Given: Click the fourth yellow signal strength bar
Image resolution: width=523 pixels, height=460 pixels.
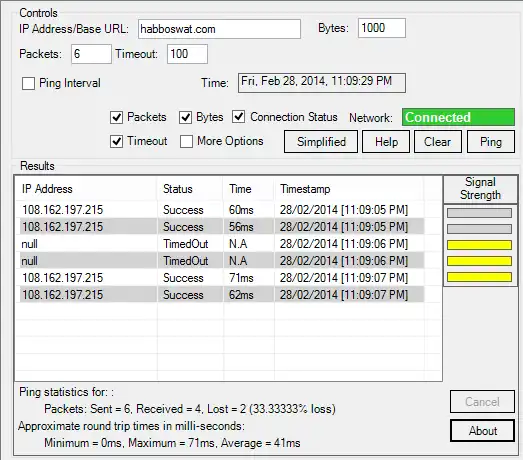Looking at the screenshot, I should coord(479,261).
